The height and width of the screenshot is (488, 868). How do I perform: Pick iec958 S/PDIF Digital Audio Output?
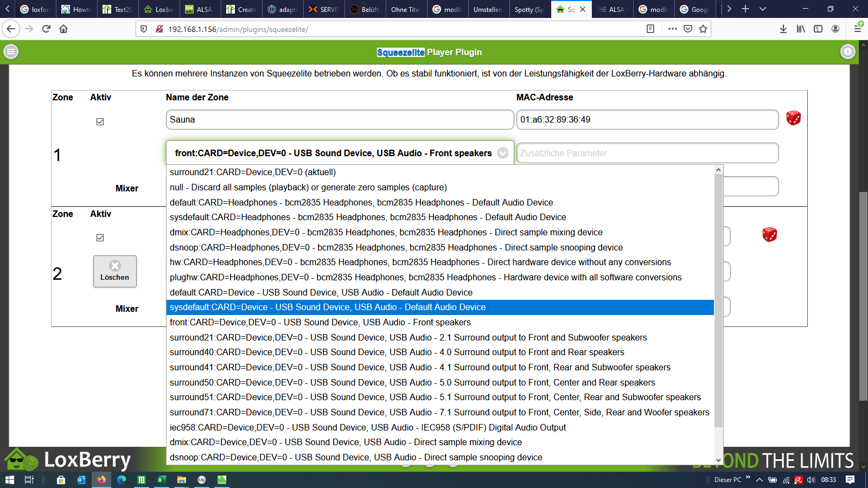click(441, 427)
